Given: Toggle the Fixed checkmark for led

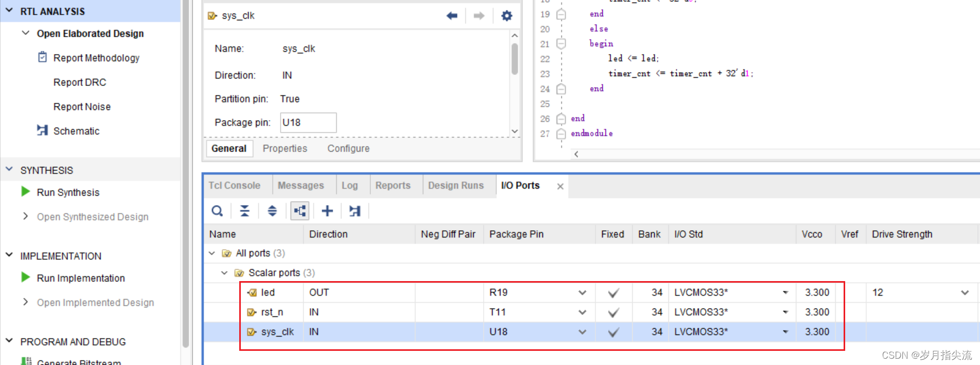Looking at the screenshot, I should click(x=613, y=293).
